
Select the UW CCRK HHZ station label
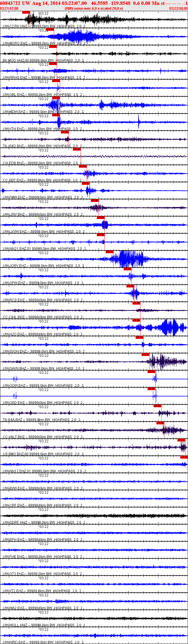click(x=44, y=26)
